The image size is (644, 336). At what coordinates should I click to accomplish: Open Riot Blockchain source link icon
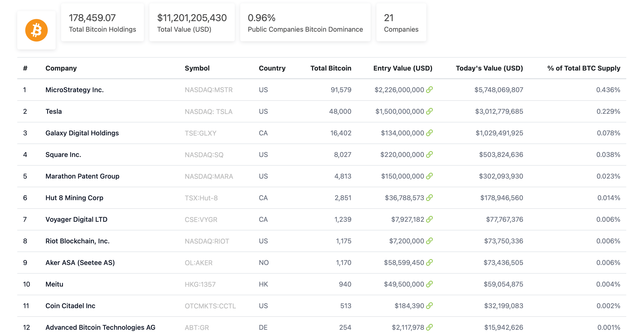point(429,241)
